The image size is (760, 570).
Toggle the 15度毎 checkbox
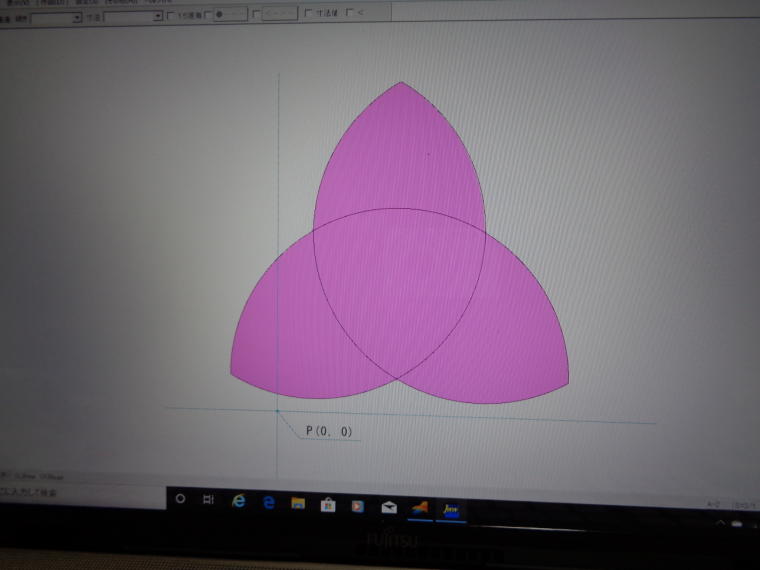[x=171, y=16]
